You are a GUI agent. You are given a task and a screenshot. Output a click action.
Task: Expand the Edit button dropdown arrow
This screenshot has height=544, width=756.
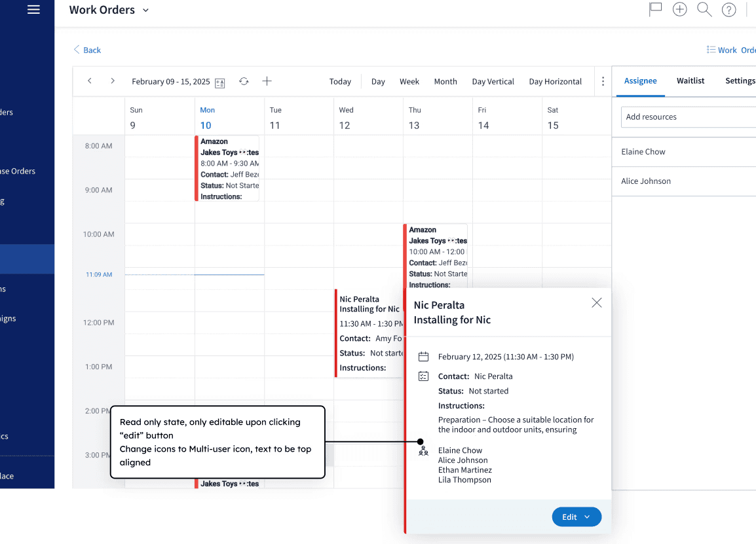tap(587, 517)
